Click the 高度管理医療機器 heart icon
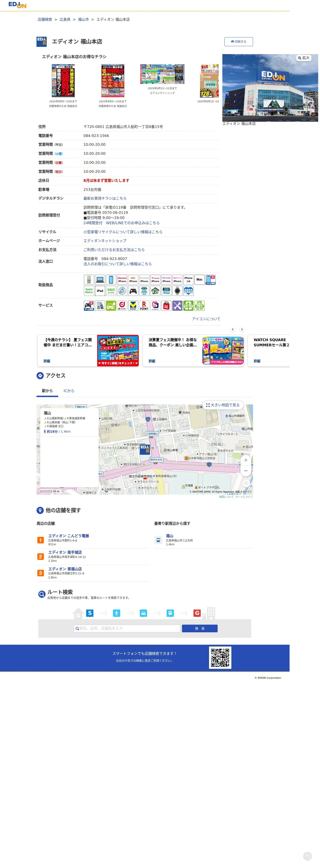Image resolution: width=320 pixels, height=868 pixels. (189, 291)
